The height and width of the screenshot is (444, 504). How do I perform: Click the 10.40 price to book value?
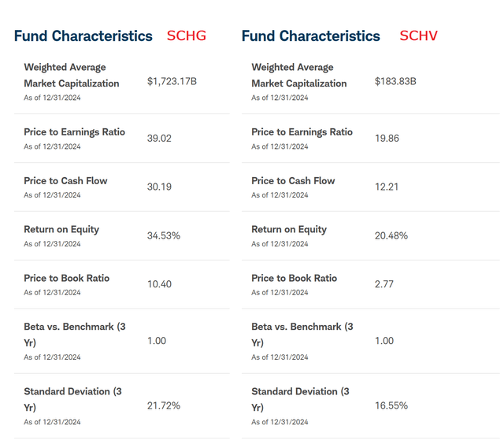click(159, 284)
